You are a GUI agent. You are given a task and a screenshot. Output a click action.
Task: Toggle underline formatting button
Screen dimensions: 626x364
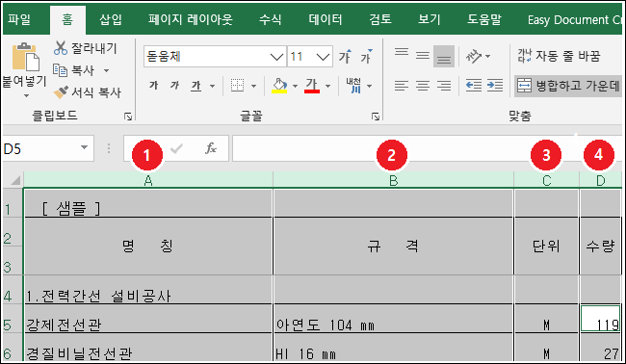pos(196,86)
